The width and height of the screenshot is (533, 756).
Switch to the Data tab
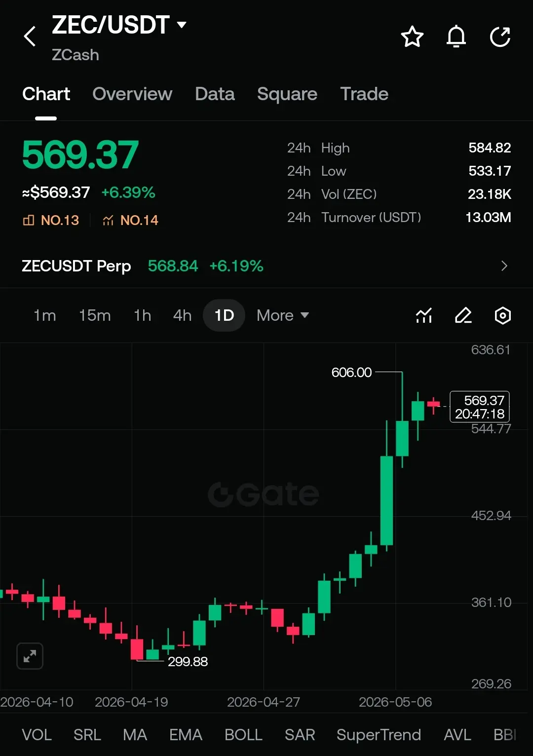pyautogui.click(x=215, y=94)
